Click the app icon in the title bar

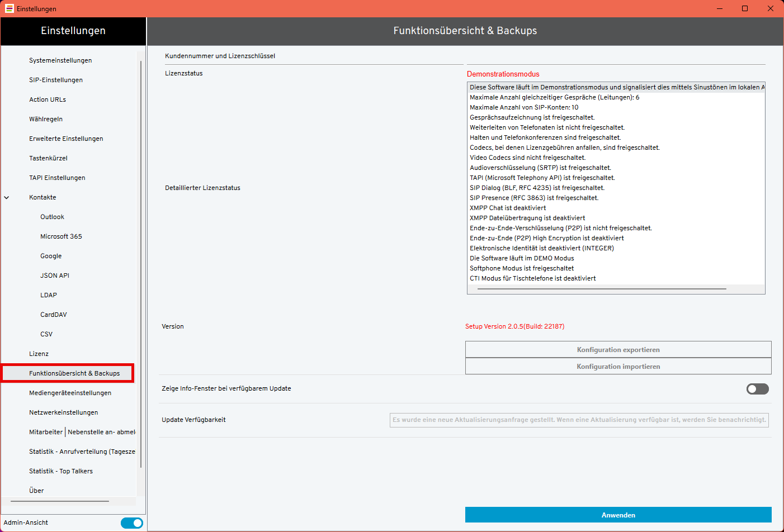9,8
